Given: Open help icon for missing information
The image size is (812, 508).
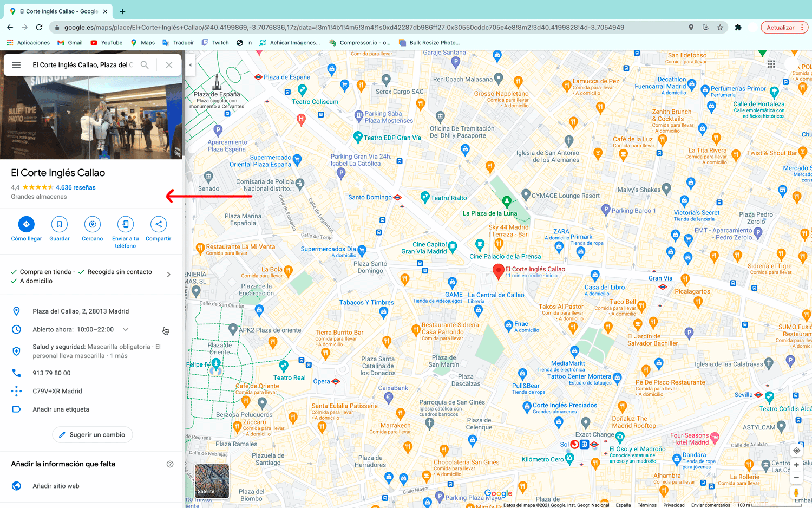Looking at the screenshot, I should (x=170, y=464).
